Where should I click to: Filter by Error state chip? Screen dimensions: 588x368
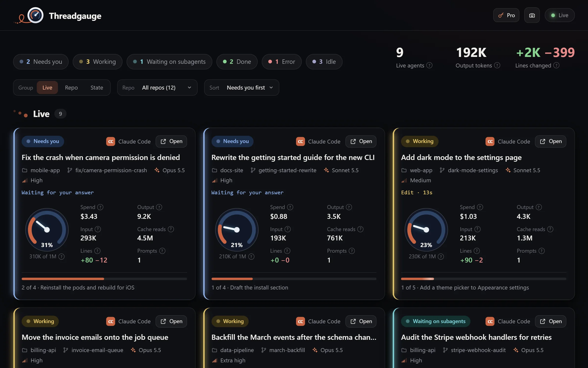(x=282, y=62)
